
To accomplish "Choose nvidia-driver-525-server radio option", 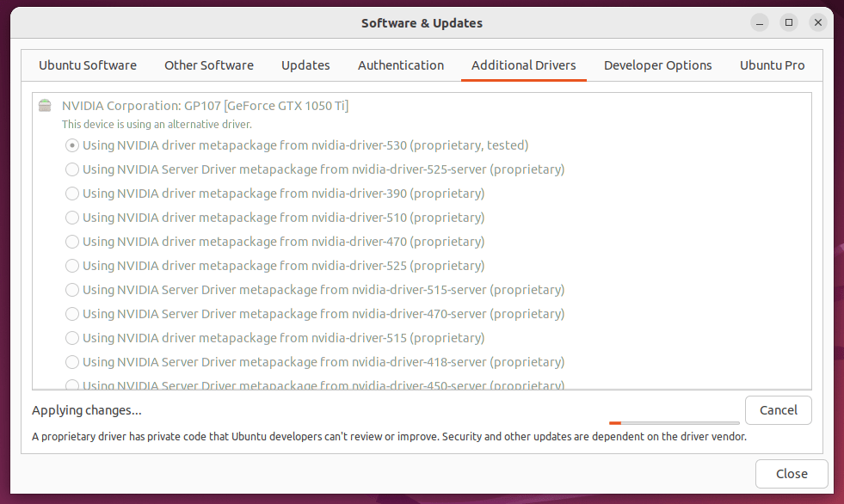I will [x=72, y=169].
